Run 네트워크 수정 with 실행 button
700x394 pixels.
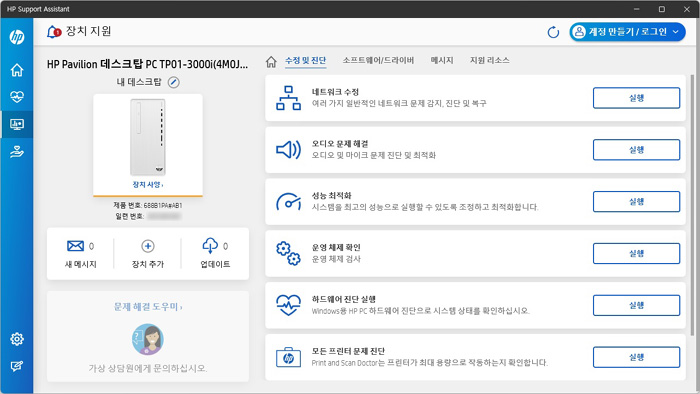637,98
